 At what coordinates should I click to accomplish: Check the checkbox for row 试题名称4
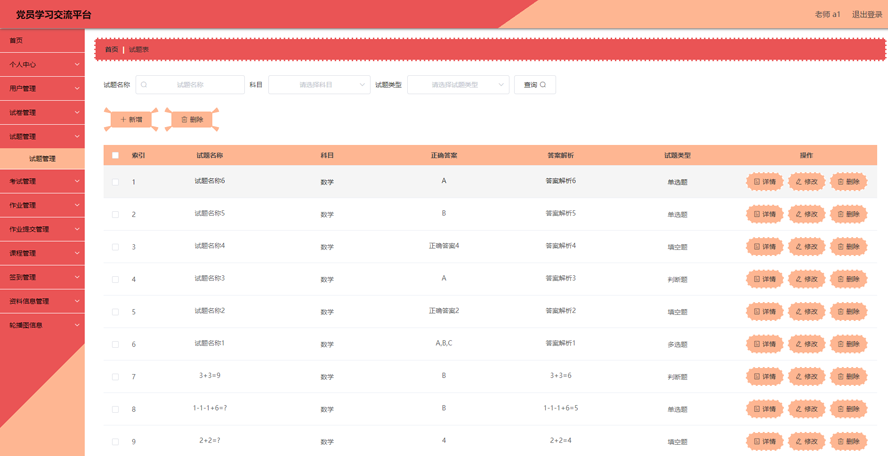116,247
